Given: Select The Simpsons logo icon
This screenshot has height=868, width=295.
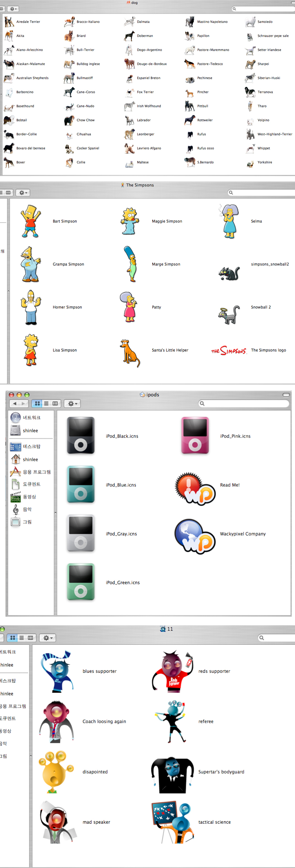Looking at the screenshot, I should pyautogui.click(x=229, y=350).
